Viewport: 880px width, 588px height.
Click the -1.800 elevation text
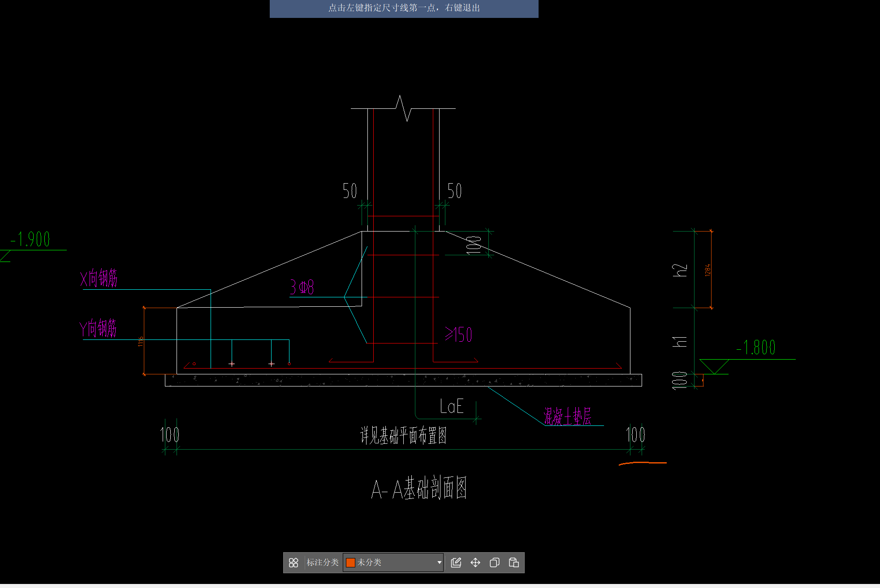pyautogui.click(x=756, y=348)
